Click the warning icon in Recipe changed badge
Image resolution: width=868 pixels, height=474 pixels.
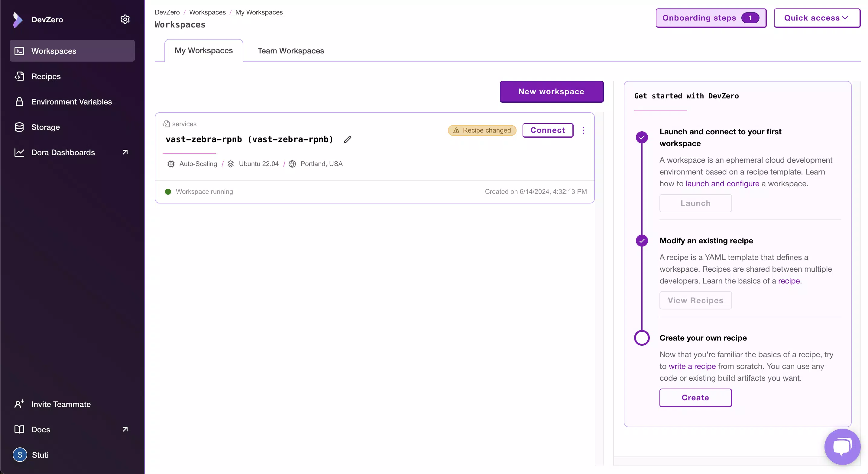[x=456, y=130]
